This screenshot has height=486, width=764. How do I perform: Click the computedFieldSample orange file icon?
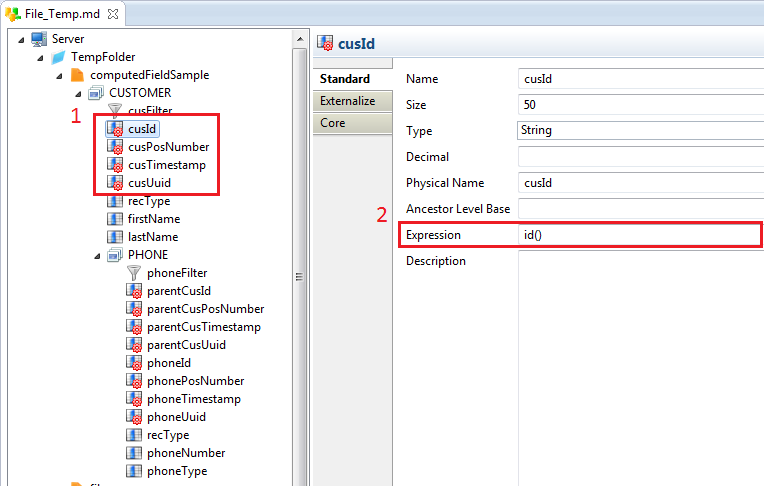click(77, 75)
